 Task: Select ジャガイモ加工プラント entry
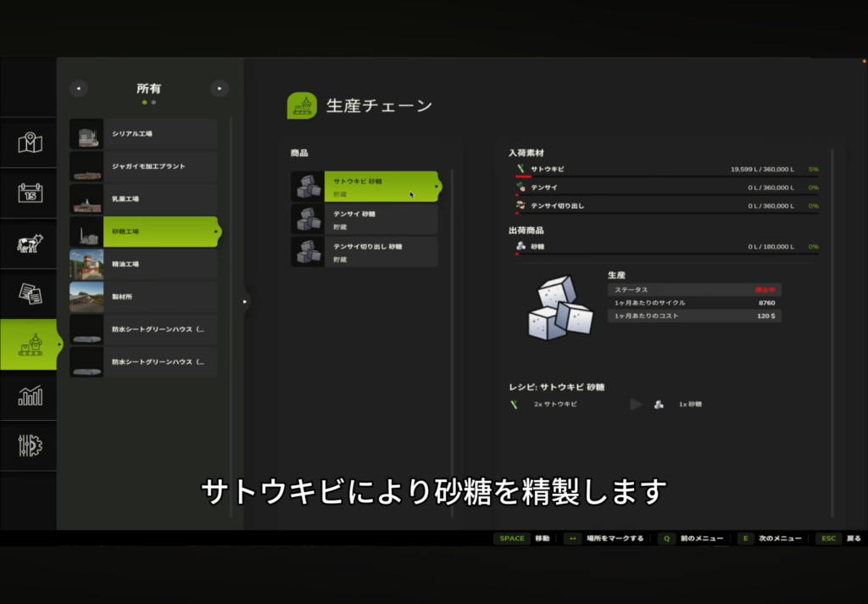[143, 166]
